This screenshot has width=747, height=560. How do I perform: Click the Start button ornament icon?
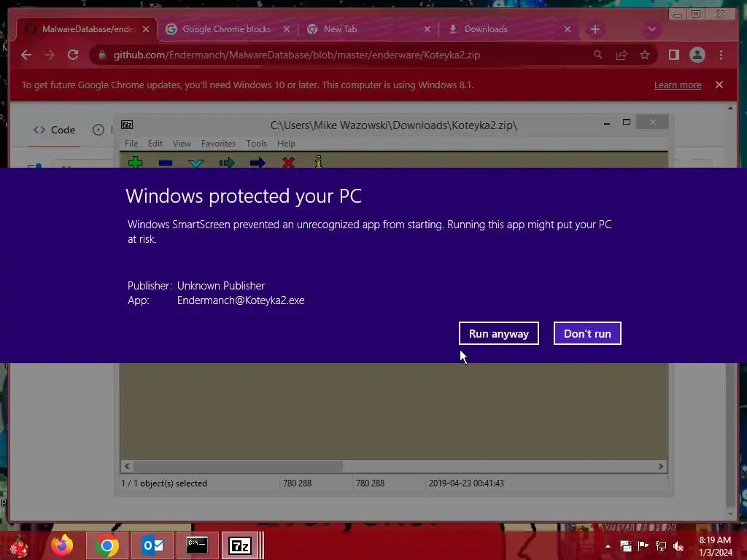pyautogui.click(x=19, y=547)
